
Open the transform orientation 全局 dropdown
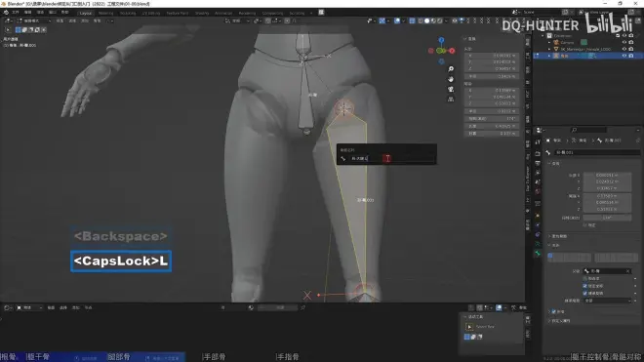point(237,20)
